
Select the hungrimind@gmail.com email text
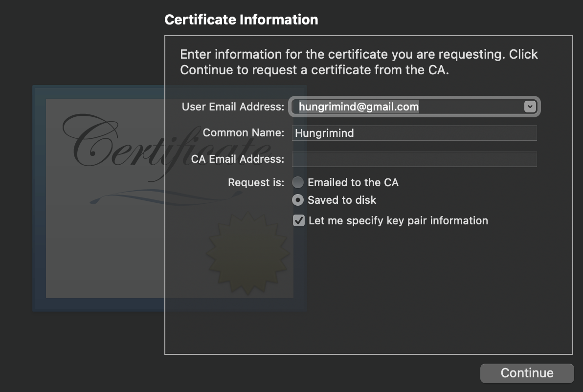click(x=358, y=107)
